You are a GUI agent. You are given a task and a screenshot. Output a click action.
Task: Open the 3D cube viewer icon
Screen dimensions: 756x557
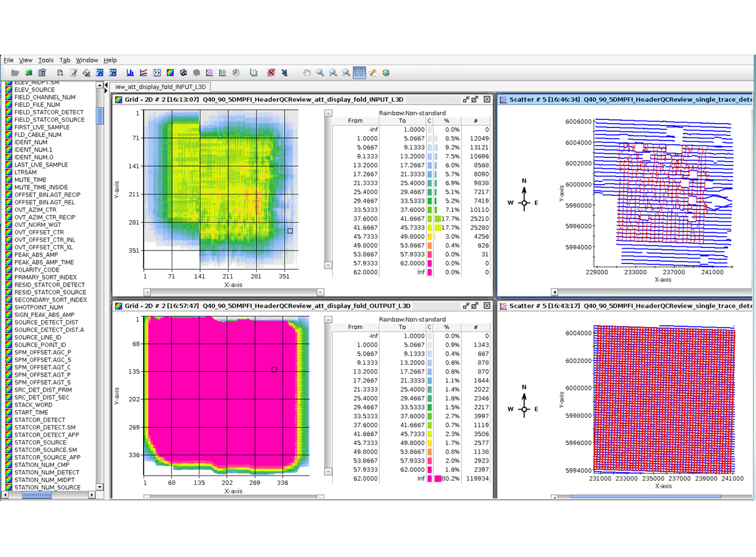(196, 73)
